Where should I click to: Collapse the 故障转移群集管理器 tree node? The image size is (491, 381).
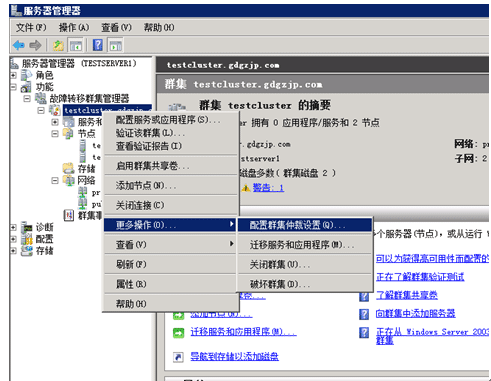pos(27,99)
